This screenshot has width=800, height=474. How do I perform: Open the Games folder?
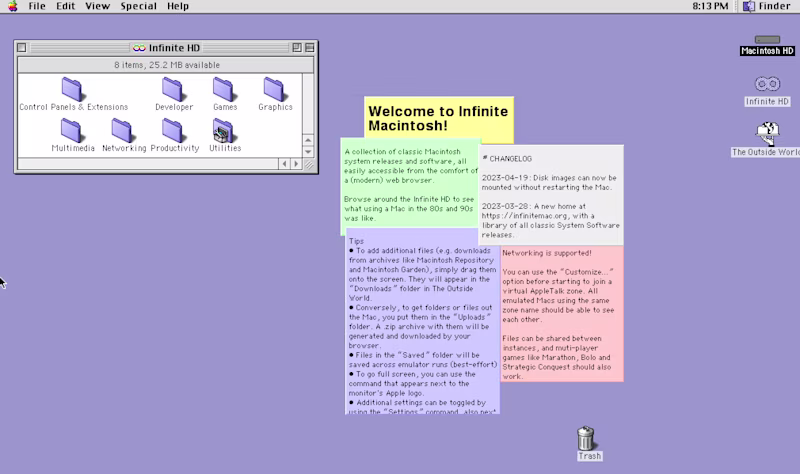(x=223, y=89)
